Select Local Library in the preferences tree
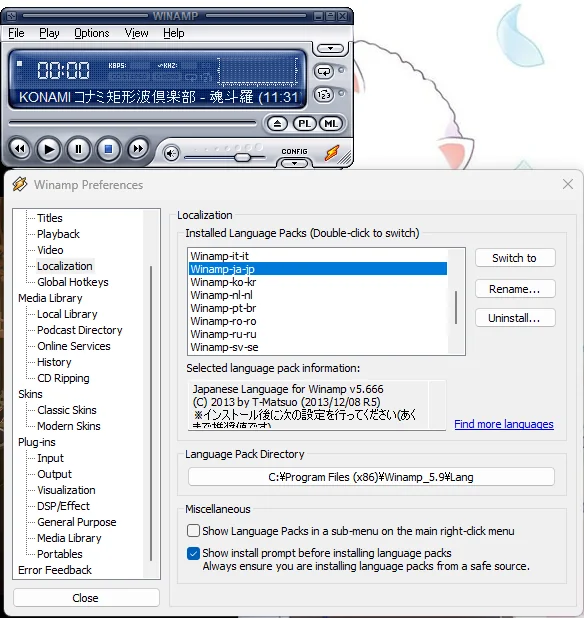The image size is (584, 618). coord(67,314)
